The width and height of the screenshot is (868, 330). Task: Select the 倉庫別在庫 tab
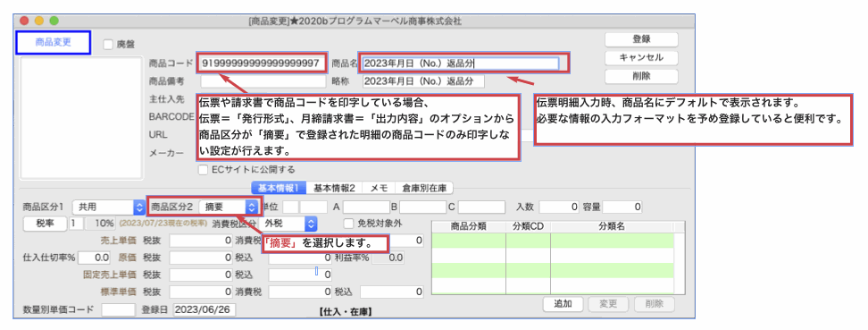(424, 188)
